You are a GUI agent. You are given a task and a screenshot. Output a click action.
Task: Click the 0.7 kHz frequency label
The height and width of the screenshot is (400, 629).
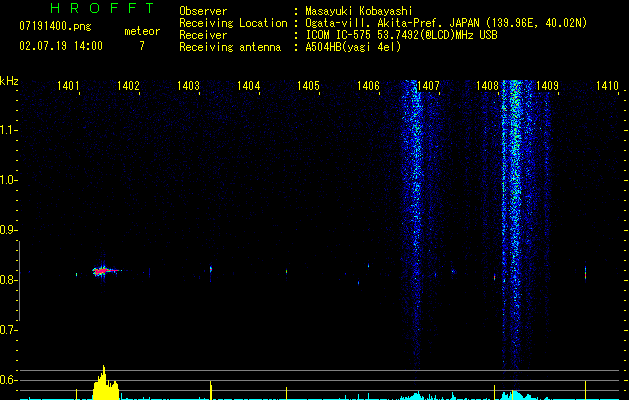[8, 330]
